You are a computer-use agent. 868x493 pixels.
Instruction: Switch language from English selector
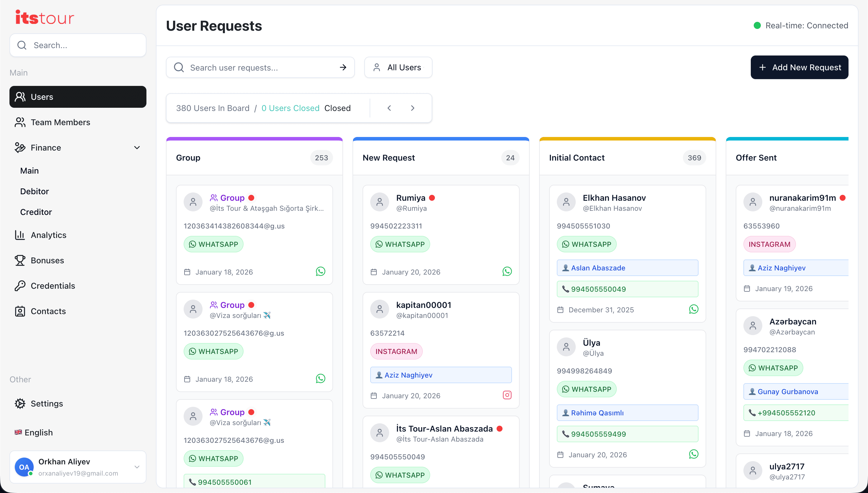34,432
